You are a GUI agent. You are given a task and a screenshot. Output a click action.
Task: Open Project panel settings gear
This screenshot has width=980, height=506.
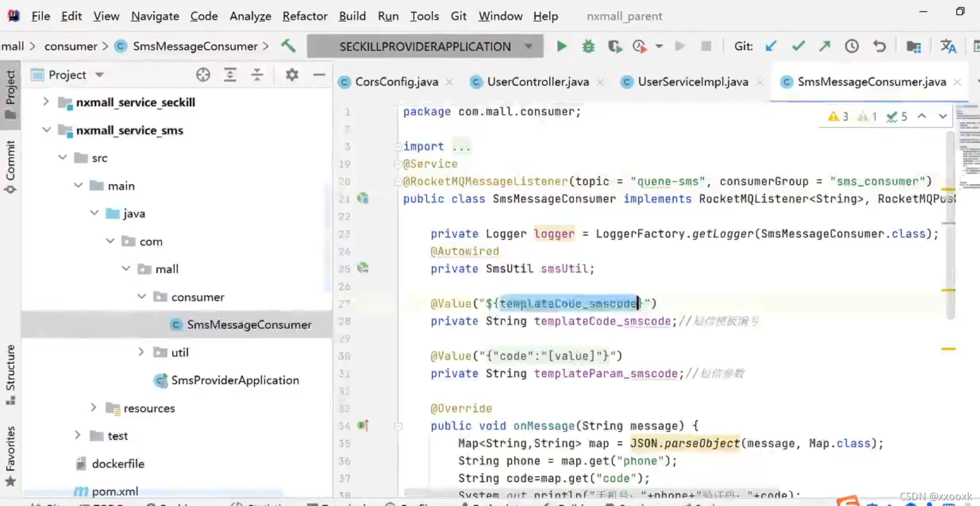292,75
